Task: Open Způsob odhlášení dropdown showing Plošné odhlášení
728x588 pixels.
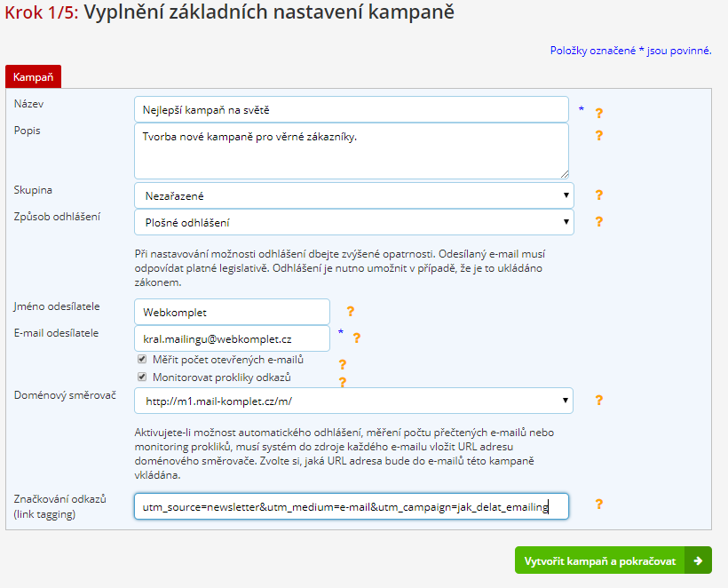Action: (354, 222)
